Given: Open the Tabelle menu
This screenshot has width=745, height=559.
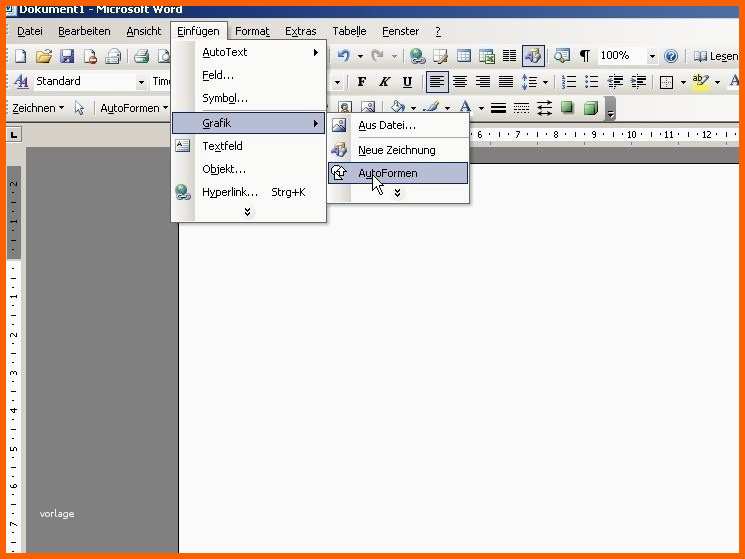Looking at the screenshot, I should pyautogui.click(x=349, y=31).
